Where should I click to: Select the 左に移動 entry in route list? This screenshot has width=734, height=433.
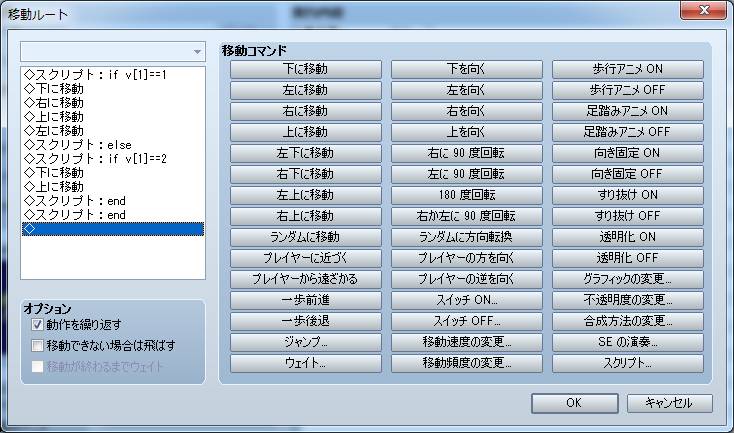coord(113,131)
